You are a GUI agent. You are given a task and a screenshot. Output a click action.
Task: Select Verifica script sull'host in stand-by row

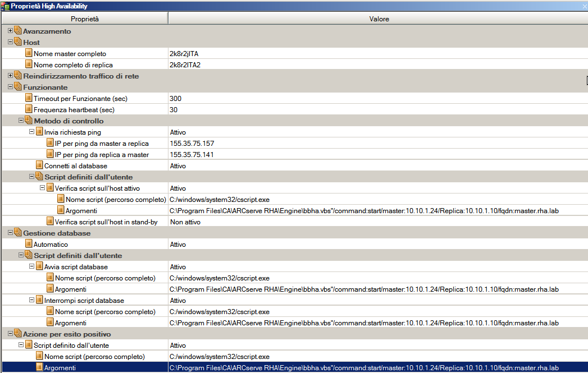106,222
